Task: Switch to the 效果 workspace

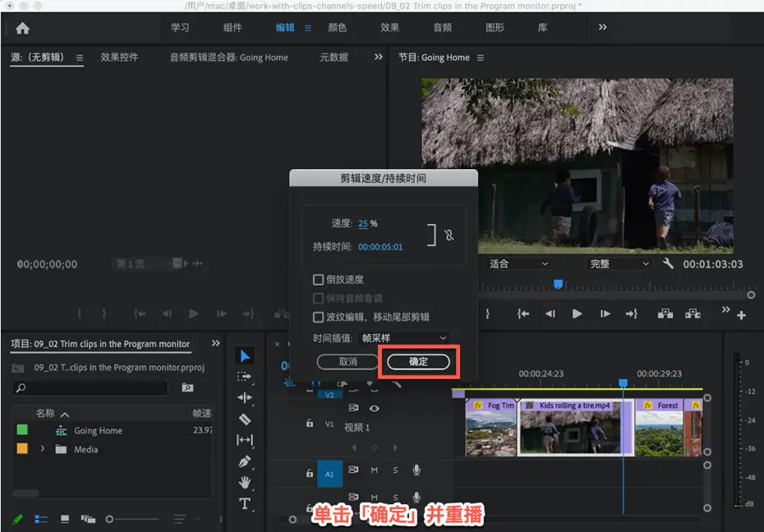Action: [x=389, y=27]
